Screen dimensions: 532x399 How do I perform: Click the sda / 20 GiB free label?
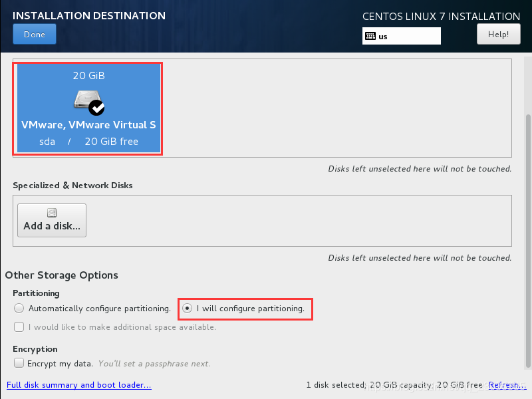(x=88, y=141)
